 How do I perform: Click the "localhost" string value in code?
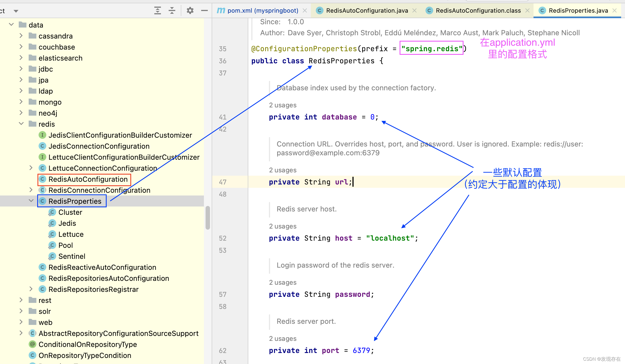[x=390, y=238]
